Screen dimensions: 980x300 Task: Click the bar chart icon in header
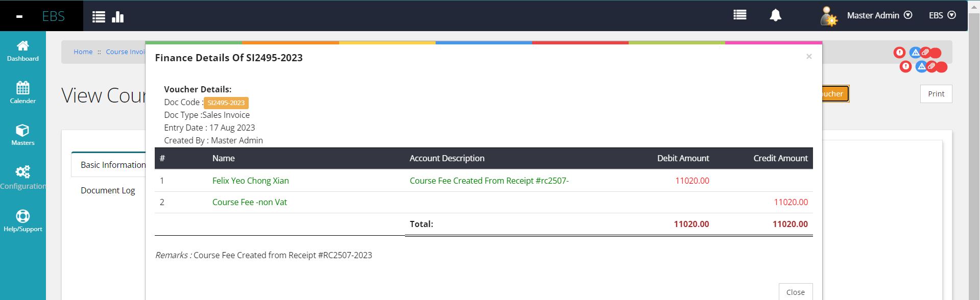[x=118, y=17]
